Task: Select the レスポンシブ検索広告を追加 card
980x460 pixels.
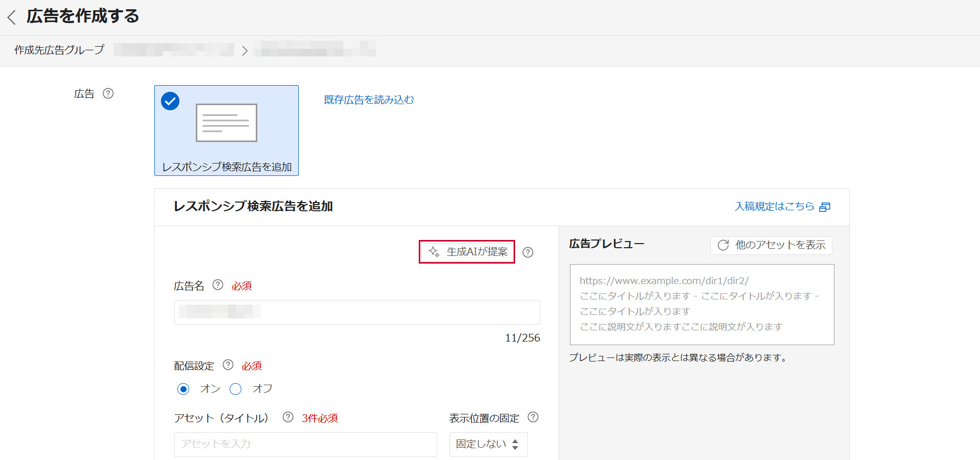Action: (227, 130)
